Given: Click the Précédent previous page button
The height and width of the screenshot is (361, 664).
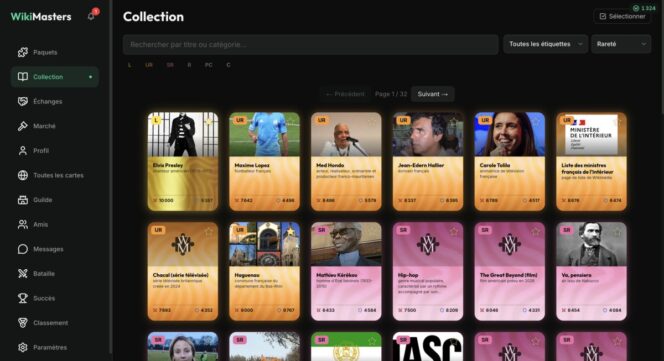Looking at the screenshot, I should [x=345, y=94].
